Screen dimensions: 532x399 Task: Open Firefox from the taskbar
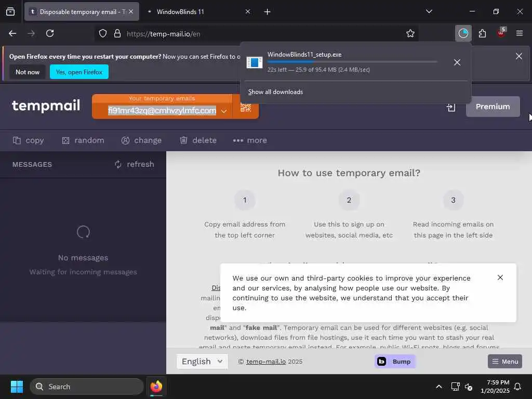tap(156, 387)
